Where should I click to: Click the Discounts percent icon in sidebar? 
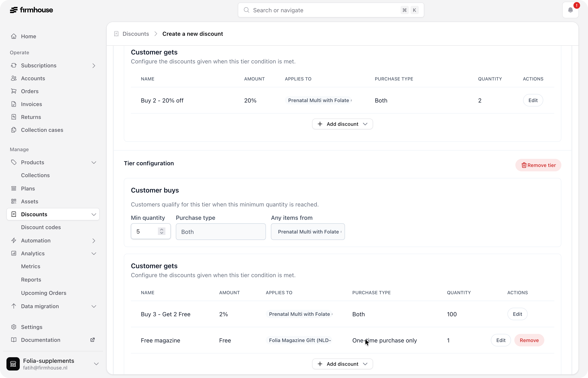point(14,214)
